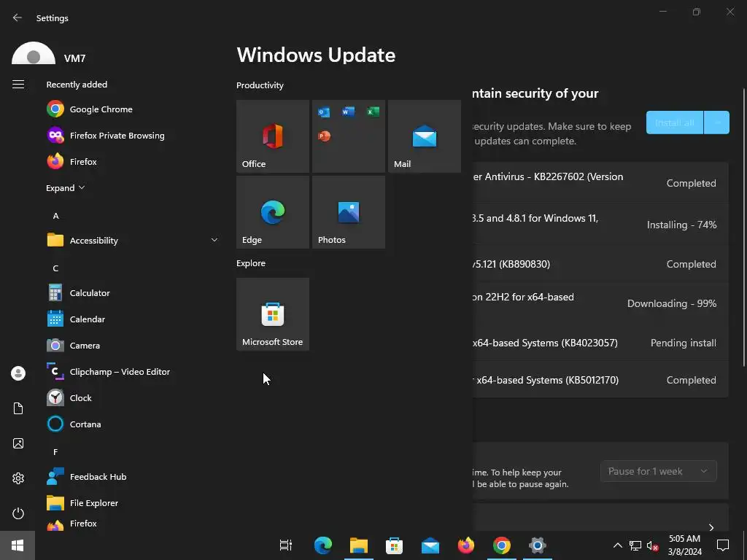Open Outlook in the Office apps tile
Image resolution: width=747 pixels, height=560 pixels.
click(324, 112)
